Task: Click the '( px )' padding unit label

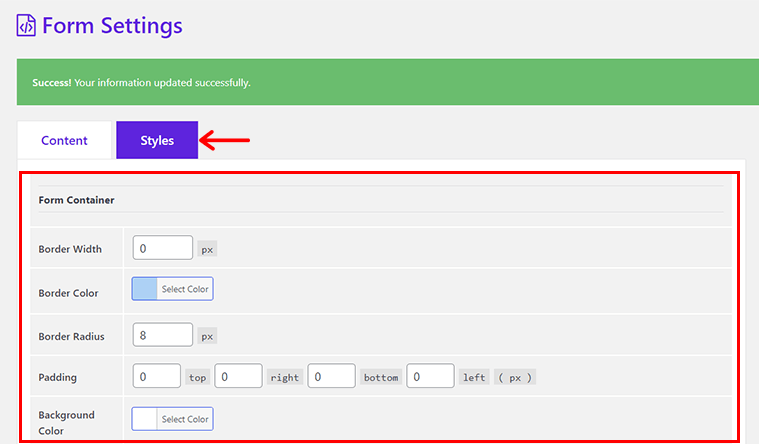Action: pyautogui.click(x=515, y=377)
